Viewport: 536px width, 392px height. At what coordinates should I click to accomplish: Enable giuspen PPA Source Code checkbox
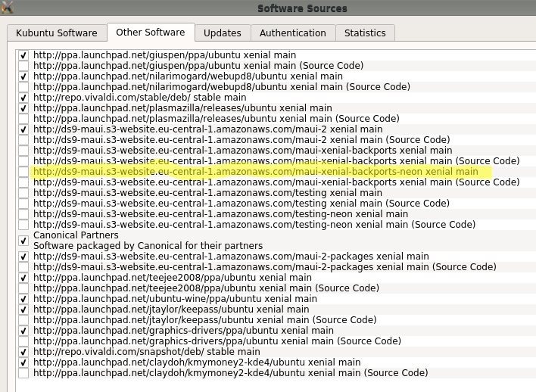click(24, 67)
